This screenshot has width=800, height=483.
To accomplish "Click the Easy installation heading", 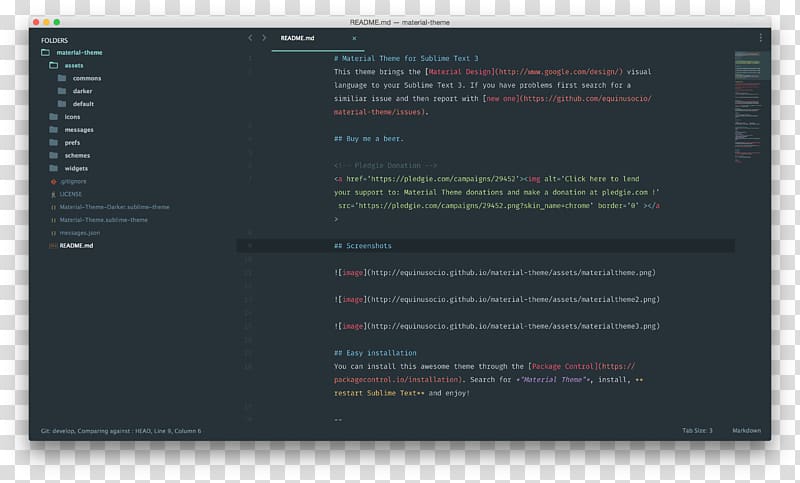I will tap(375, 353).
